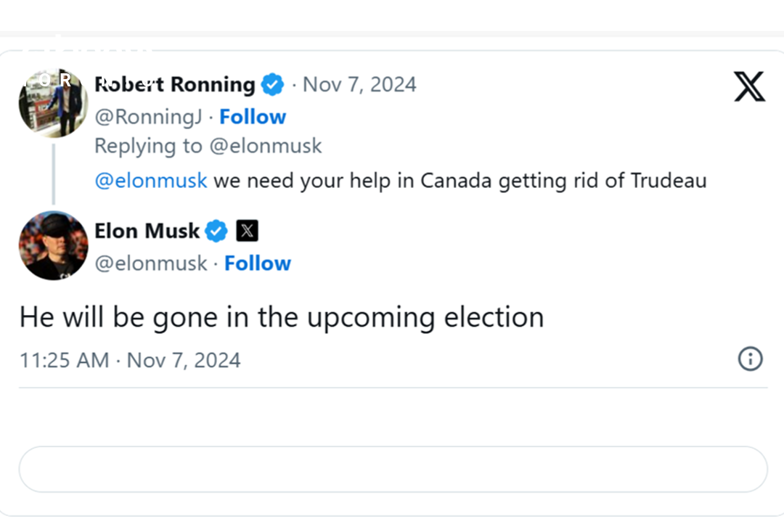Open Robert Ronning's profile picture
Image resolution: width=784 pixels, height=532 pixels.
pos(53,103)
